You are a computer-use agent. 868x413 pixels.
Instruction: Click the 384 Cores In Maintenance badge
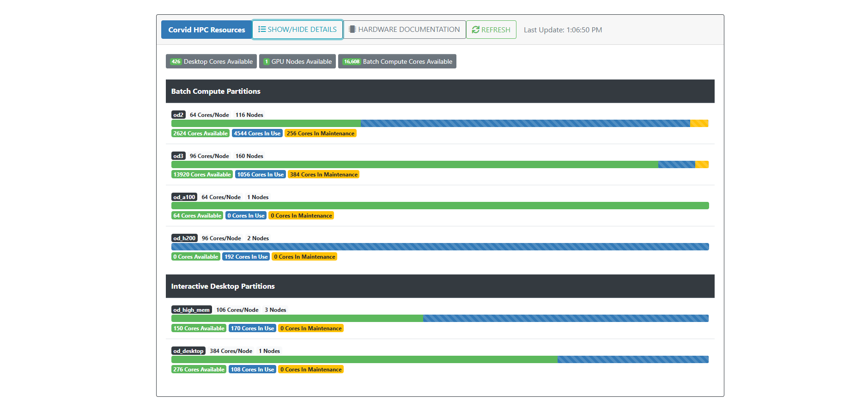323,175
